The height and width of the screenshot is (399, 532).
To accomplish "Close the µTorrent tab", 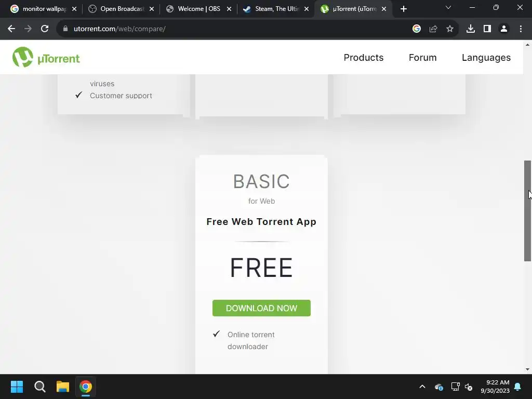I will [384, 9].
